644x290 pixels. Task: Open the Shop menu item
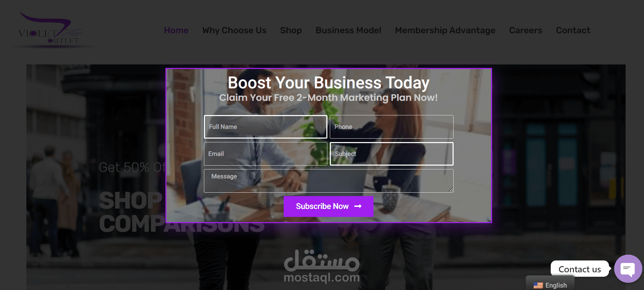pos(291,30)
